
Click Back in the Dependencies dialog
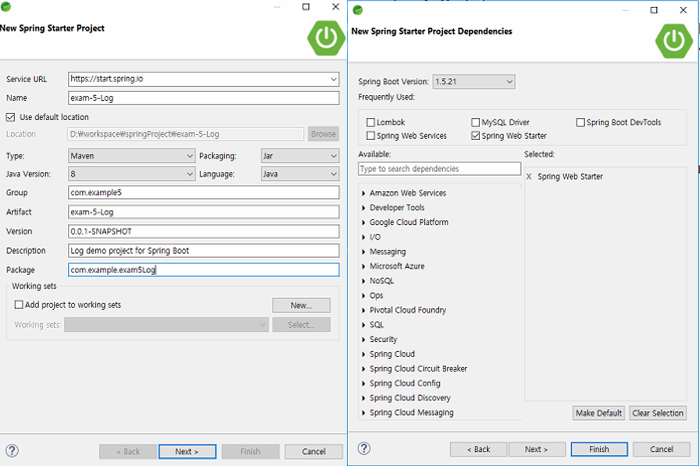478,449
